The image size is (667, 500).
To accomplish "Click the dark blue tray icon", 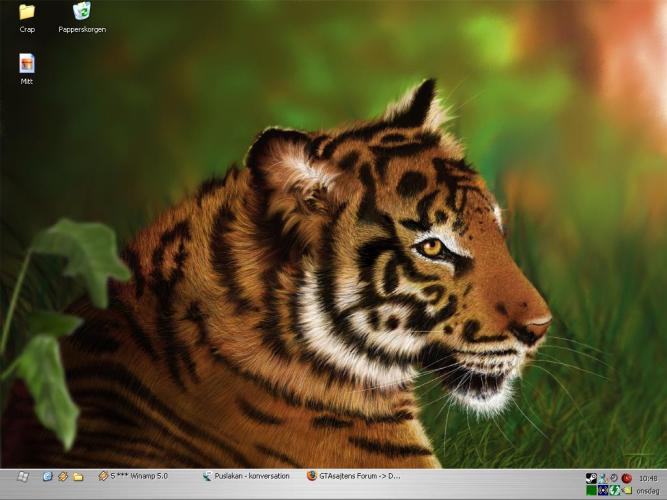I will click(x=603, y=490).
